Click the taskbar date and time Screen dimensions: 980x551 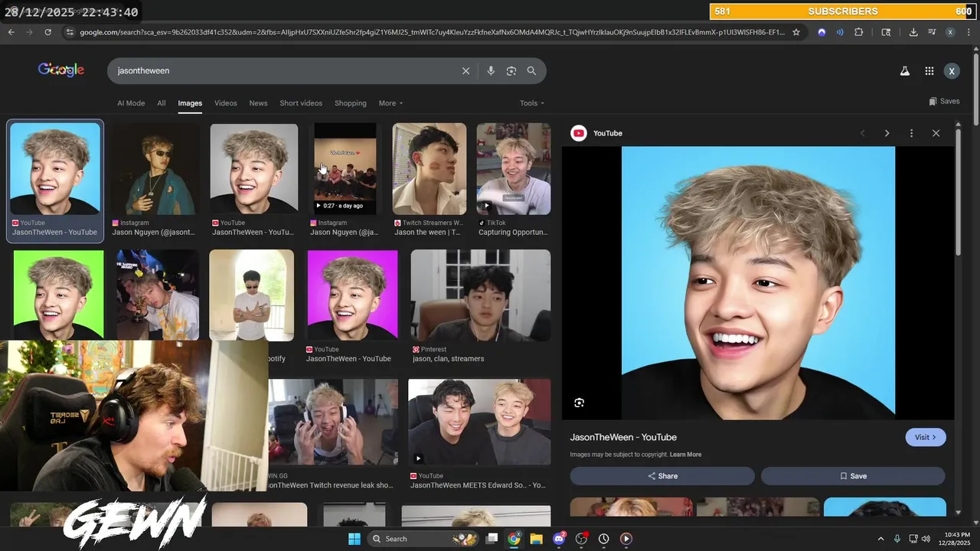pyautogui.click(x=956, y=539)
